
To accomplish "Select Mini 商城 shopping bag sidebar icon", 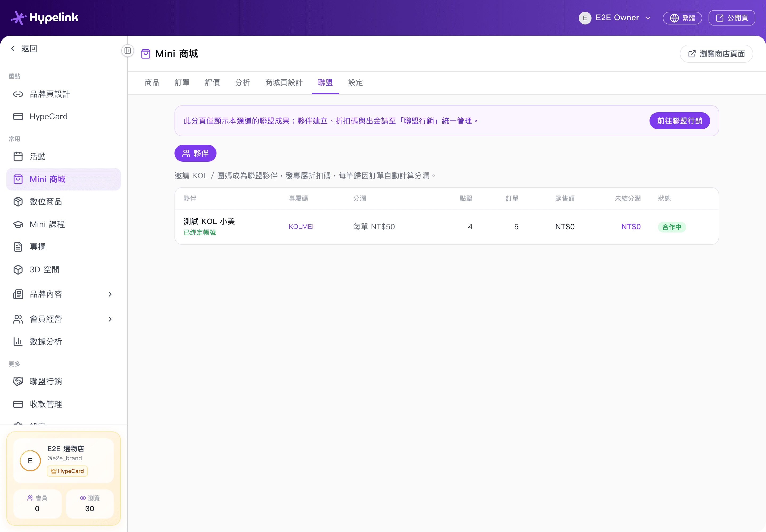I will coord(18,179).
